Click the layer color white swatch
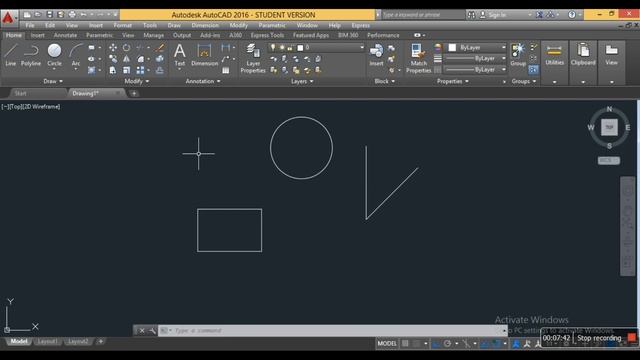 pos(300,48)
